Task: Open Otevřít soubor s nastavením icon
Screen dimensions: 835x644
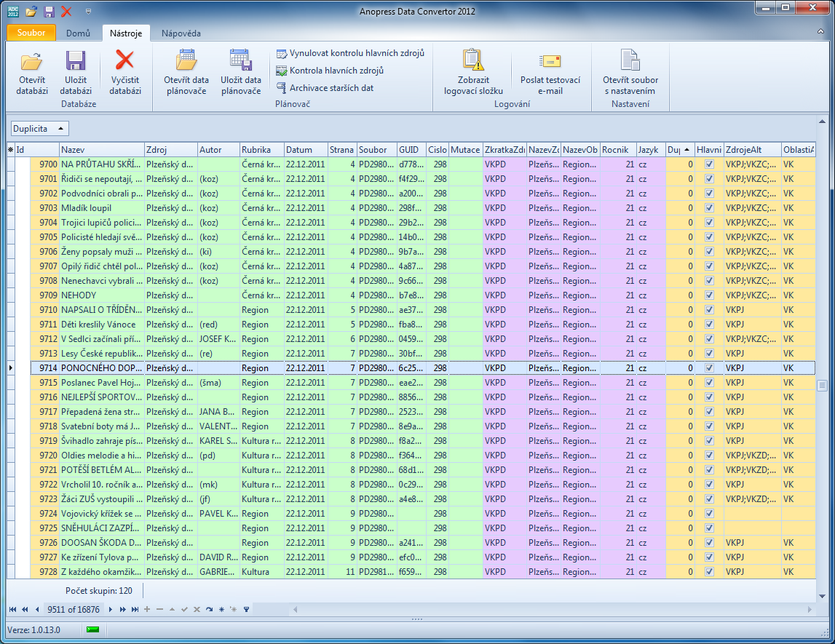Action: pos(630,61)
